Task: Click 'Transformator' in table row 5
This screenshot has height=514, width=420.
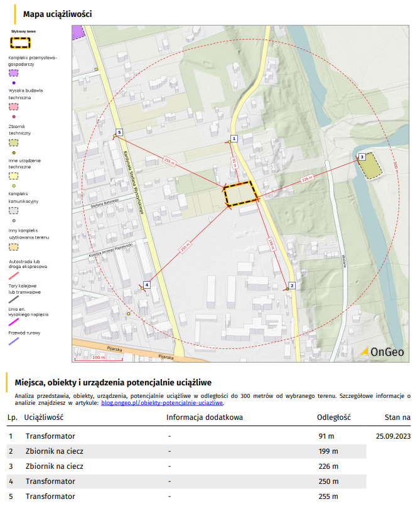Action: (50, 496)
